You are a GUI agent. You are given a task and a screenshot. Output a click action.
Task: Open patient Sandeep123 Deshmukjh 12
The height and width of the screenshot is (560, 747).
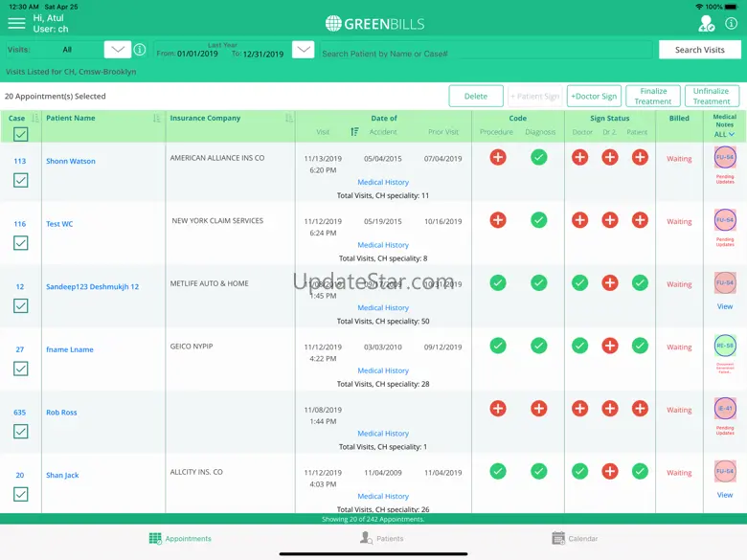pyautogui.click(x=93, y=286)
